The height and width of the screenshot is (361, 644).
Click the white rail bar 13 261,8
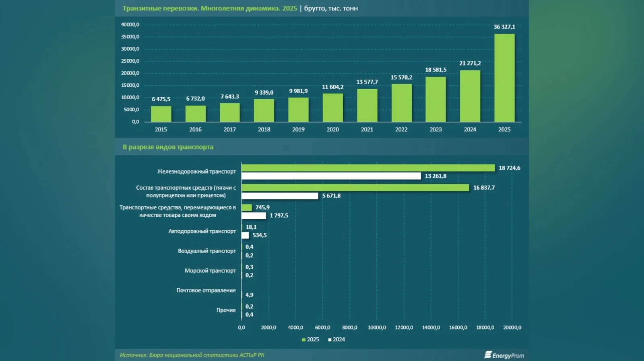(x=331, y=176)
